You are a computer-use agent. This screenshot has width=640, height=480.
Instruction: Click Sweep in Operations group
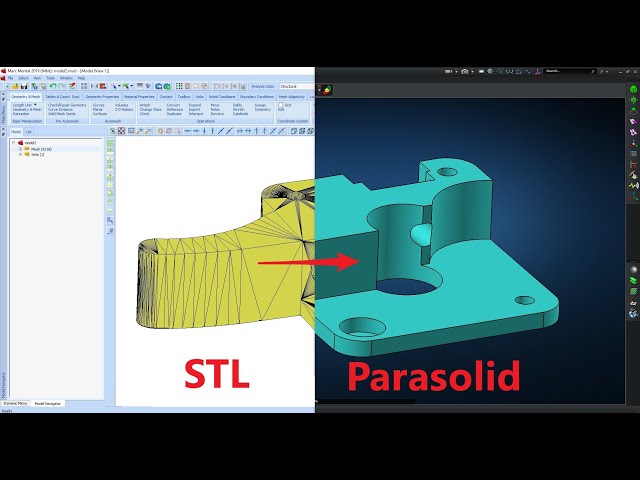[260, 105]
